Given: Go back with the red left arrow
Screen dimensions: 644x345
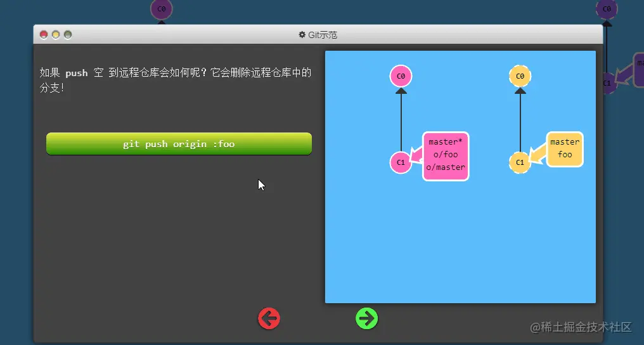Looking at the screenshot, I should 269,318.
